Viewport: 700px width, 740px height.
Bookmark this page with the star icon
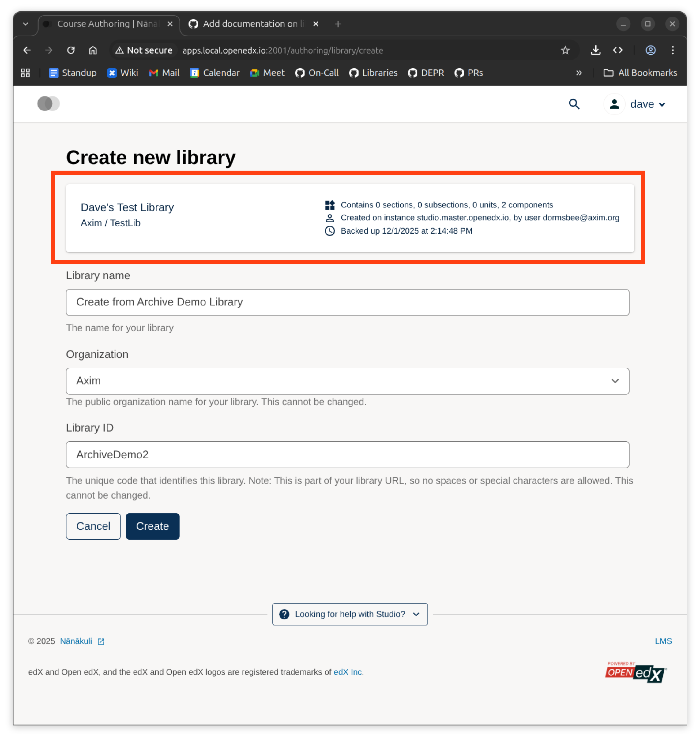pyautogui.click(x=565, y=50)
